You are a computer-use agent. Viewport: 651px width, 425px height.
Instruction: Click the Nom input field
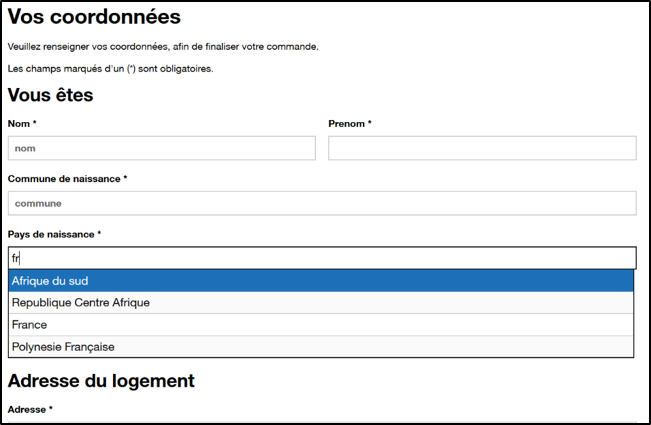pos(161,148)
